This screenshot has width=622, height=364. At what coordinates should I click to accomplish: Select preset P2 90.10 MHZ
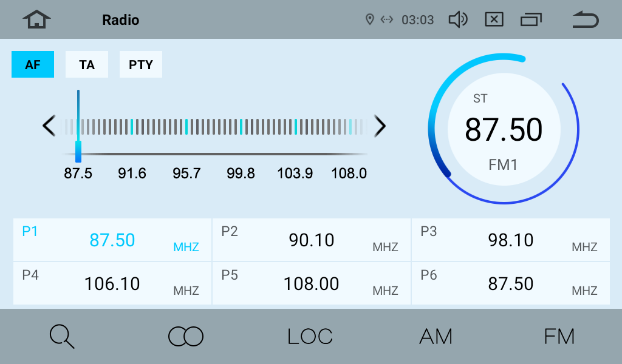click(x=312, y=240)
